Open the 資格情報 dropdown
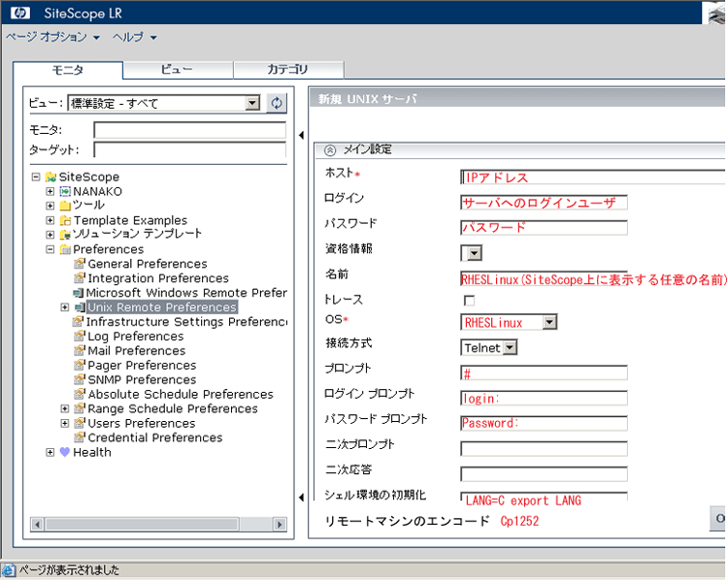 474,253
